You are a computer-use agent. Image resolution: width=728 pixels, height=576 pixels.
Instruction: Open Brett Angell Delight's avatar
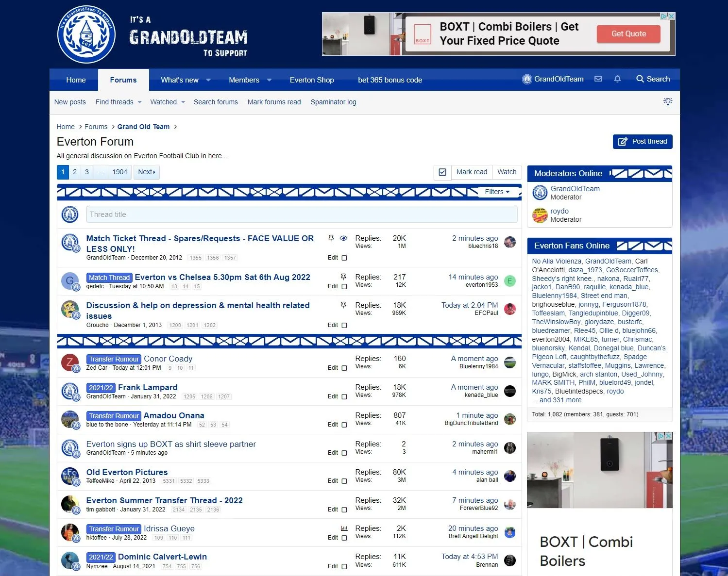(x=510, y=532)
